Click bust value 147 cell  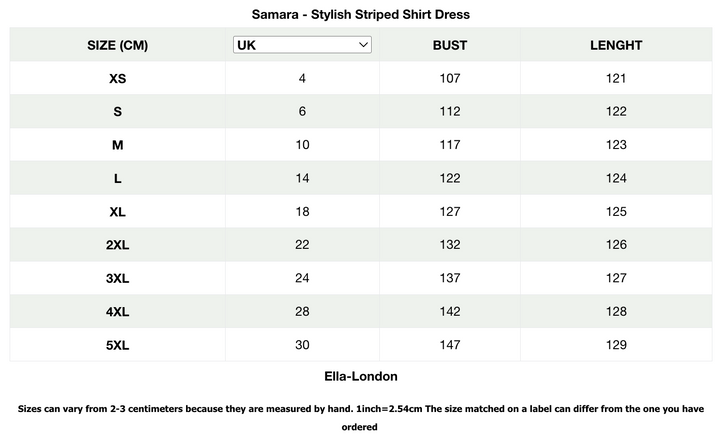(x=450, y=345)
